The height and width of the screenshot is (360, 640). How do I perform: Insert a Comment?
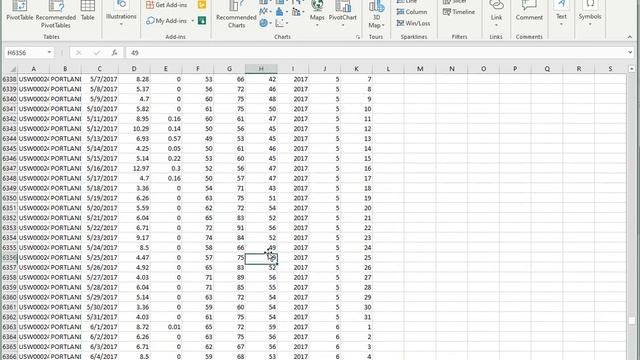(x=529, y=11)
